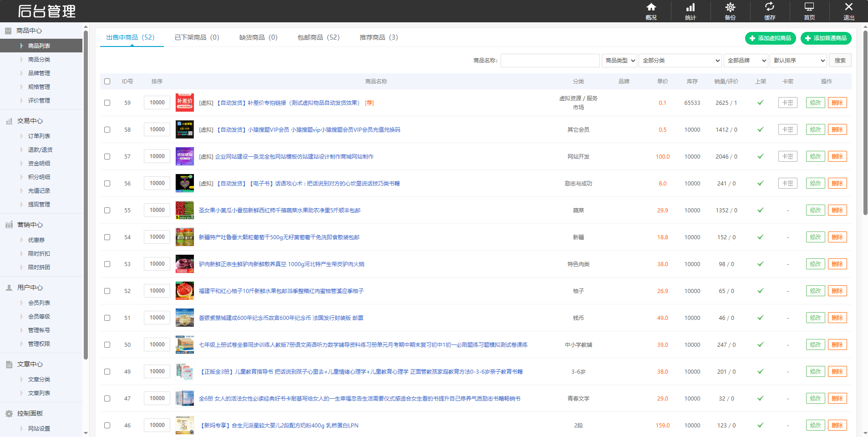Select the 交易中心 section icon in sidebar
The width and height of the screenshot is (868, 437).
point(9,121)
